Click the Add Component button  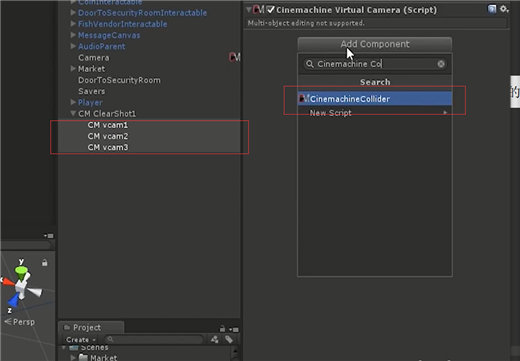pos(375,44)
